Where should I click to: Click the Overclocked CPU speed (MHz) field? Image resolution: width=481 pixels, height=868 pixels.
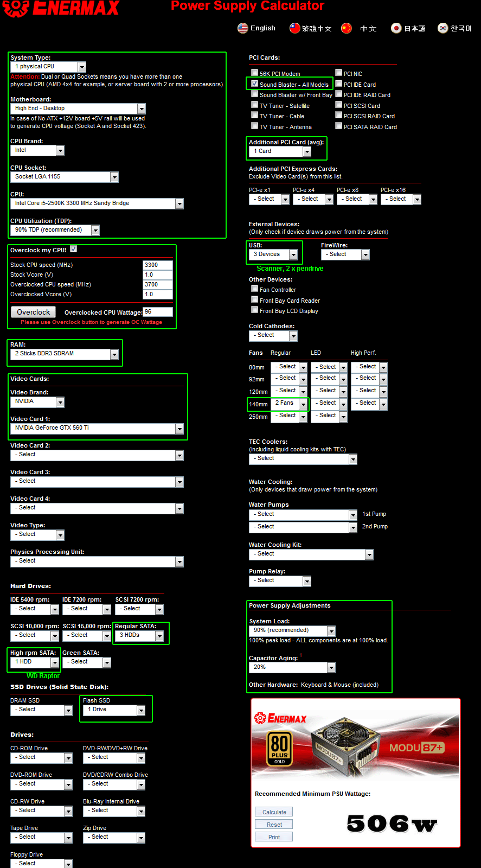[158, 285]
